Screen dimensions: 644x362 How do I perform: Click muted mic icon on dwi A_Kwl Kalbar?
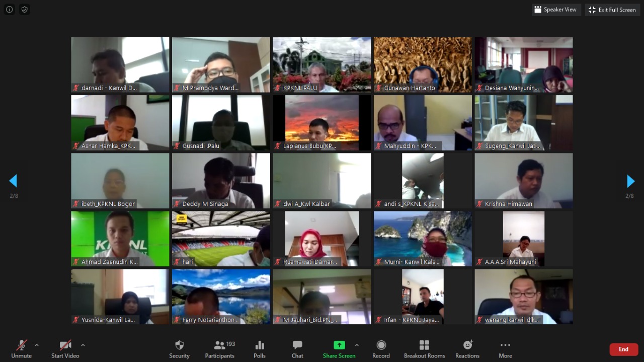(278, 204)
